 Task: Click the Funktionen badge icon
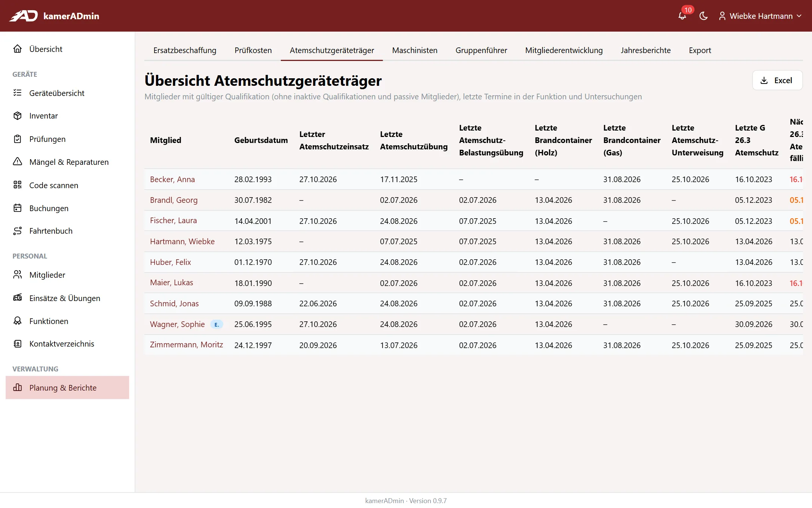pos(18,321)
